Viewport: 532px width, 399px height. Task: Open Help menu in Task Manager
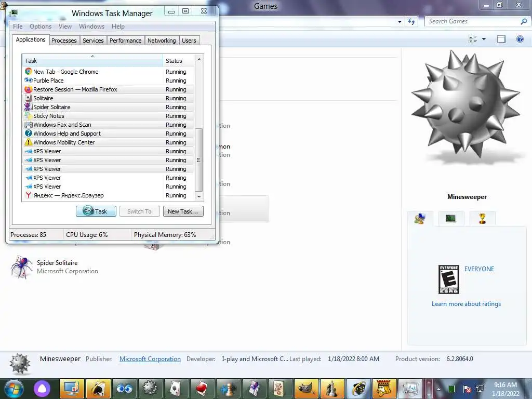pyautogui.click(x=118, y=26)
